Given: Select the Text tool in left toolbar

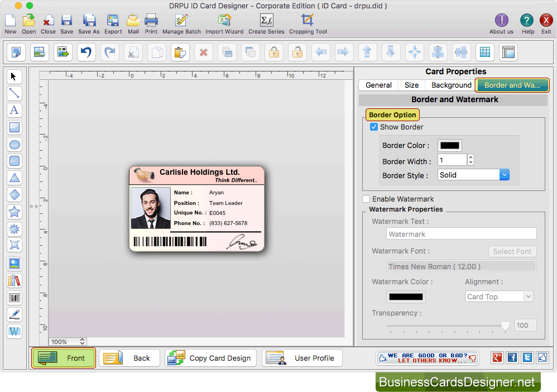Looking at the screenshot, I should point(14,110).
